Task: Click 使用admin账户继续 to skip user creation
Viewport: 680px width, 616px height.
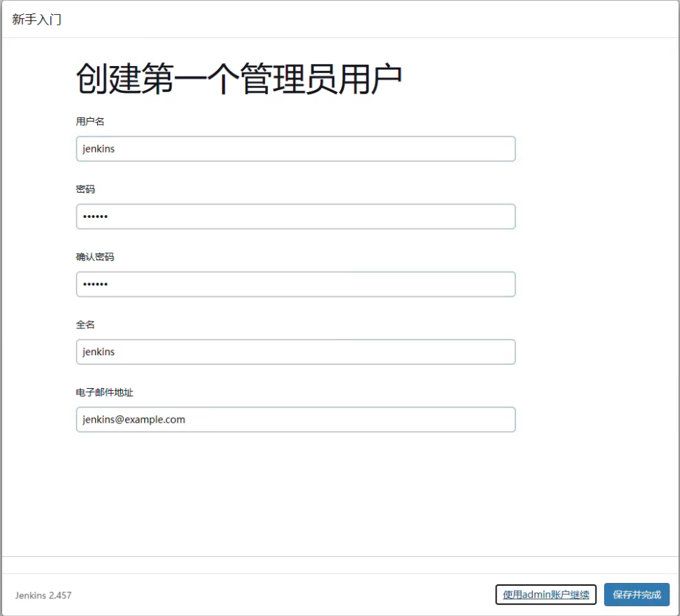Action: pyautogui.click(x=546, y=595)
